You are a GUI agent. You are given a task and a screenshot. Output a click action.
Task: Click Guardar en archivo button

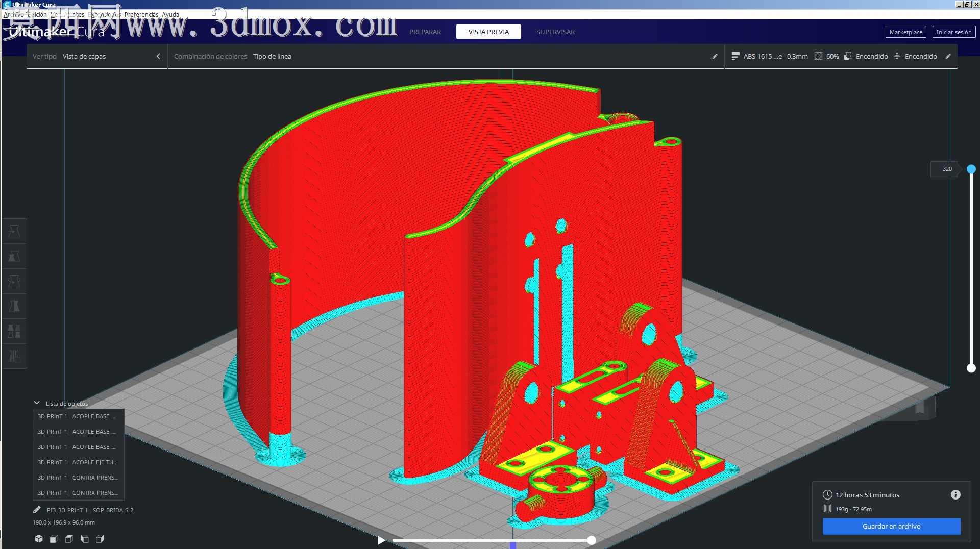(891, 526)
